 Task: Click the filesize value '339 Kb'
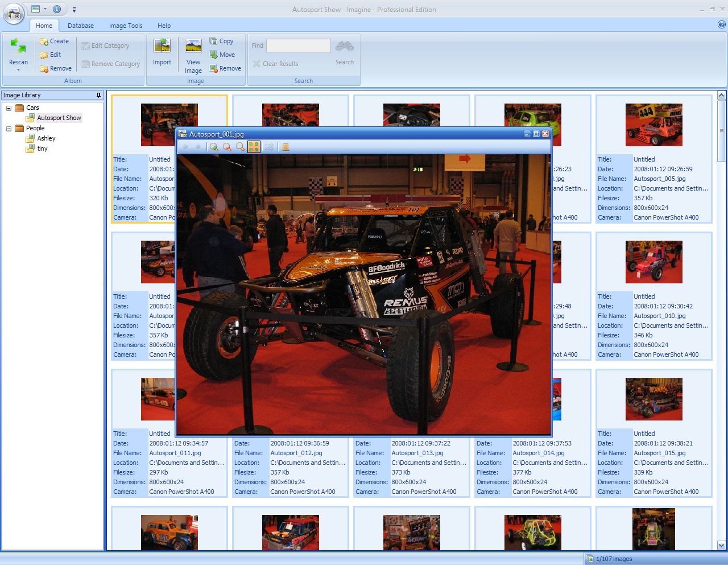[643, 472]
